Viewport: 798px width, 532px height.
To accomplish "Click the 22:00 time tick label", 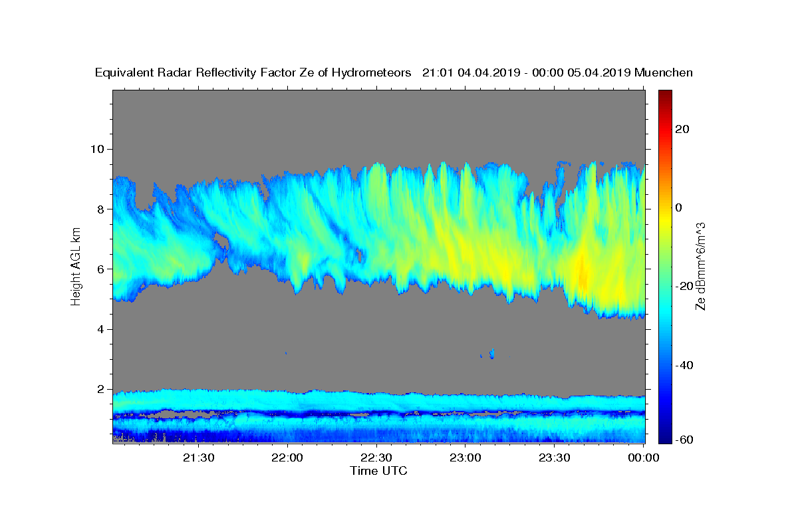I will (x=287, y=458).
